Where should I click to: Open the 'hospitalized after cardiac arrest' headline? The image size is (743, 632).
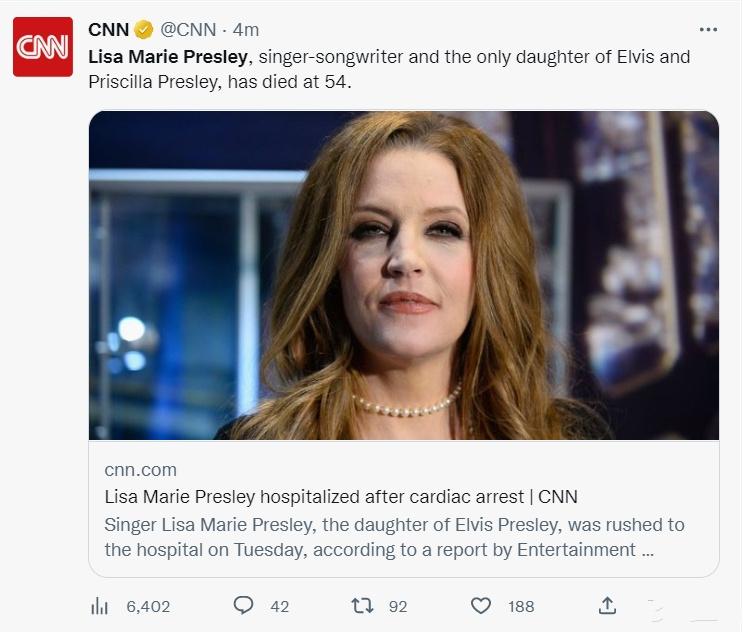tap(340, 497)
